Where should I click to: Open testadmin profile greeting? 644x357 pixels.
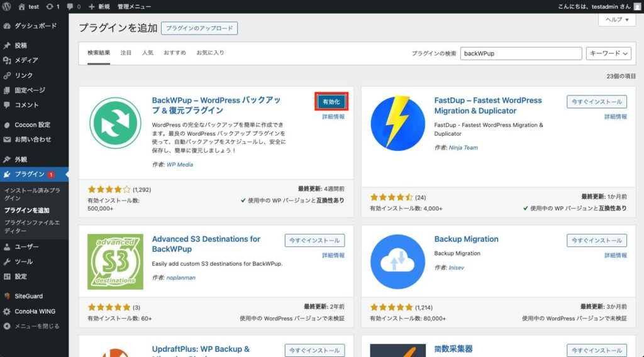pos(599,6)
